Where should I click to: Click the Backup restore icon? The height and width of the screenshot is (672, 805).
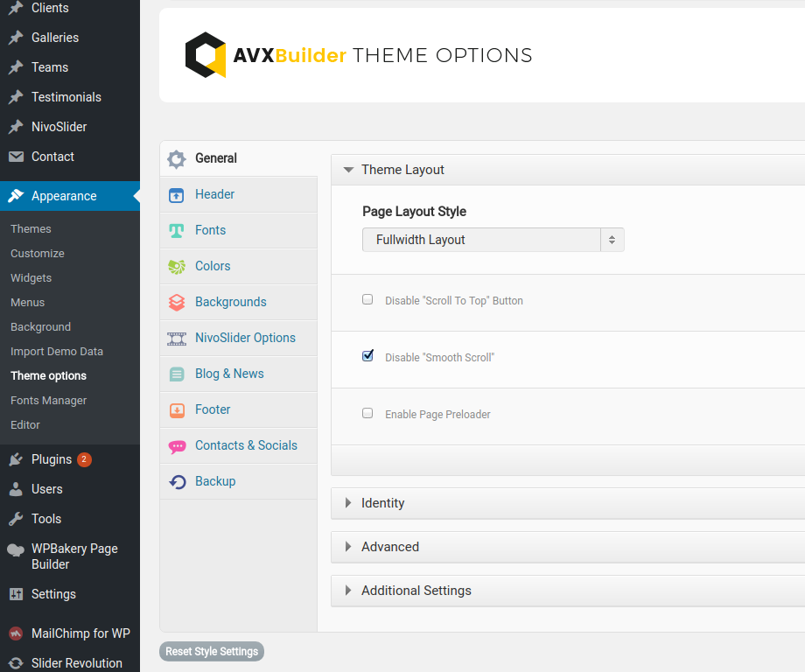178,481
